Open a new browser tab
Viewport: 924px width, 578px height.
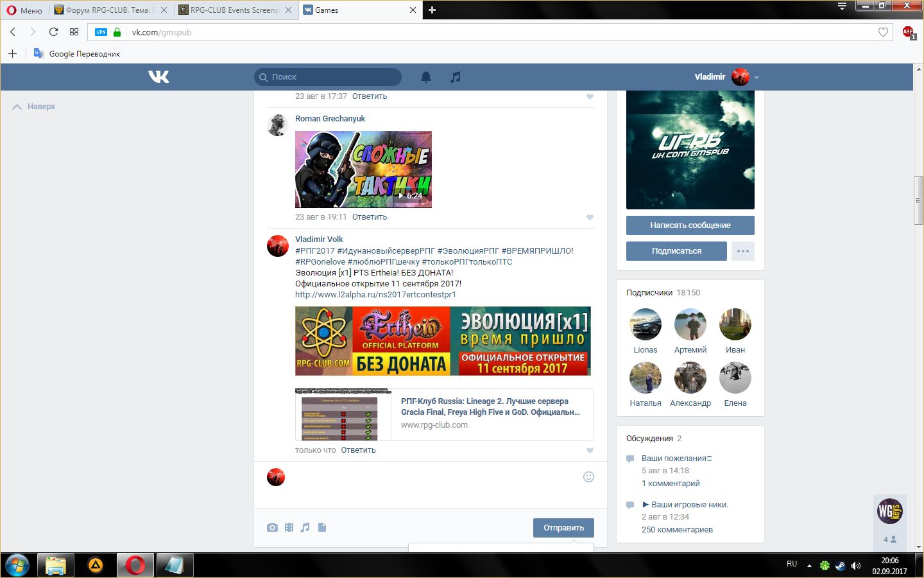(432, 10)
